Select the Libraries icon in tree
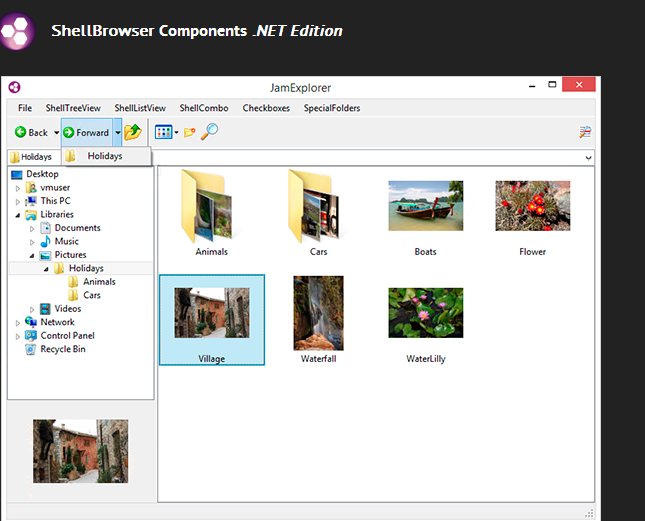Viewport: 645px width, 521px height. click(x=31, y=215)
